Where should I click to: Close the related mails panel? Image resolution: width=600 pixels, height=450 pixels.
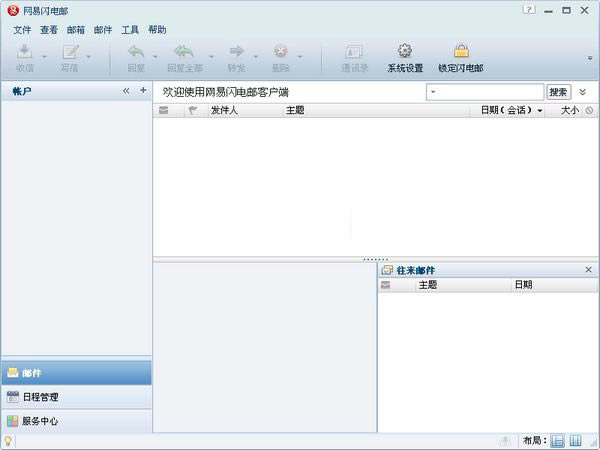[x=589, y=270]
